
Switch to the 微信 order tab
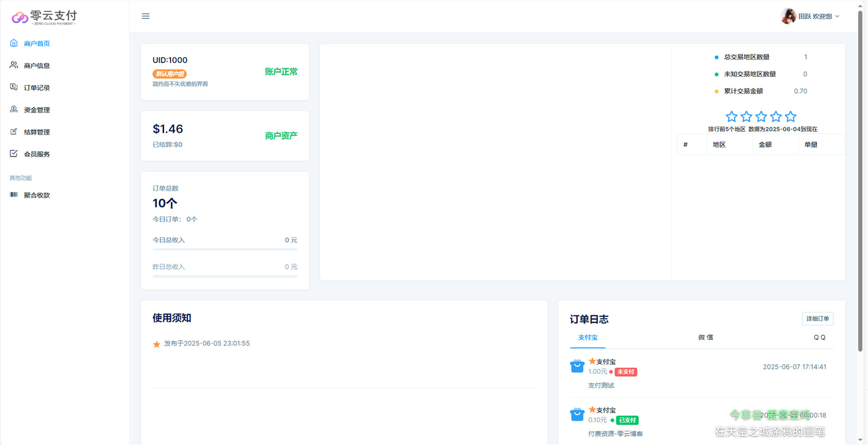tap(705, 338)
